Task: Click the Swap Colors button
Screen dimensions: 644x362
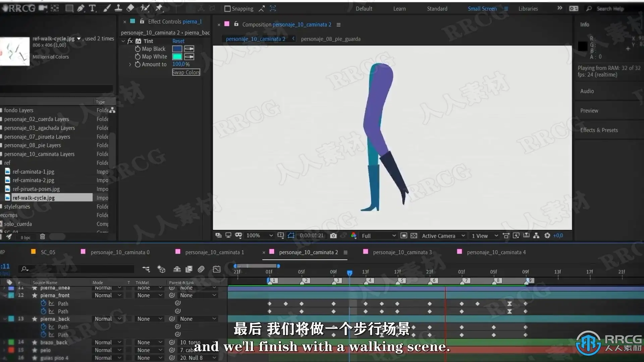Action: (x=186, y=72)
